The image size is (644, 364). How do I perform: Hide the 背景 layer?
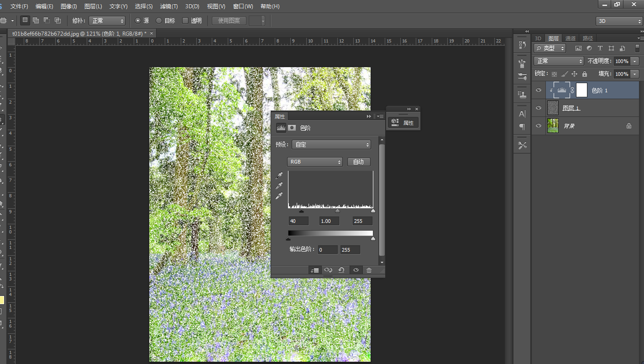[539, 126]
